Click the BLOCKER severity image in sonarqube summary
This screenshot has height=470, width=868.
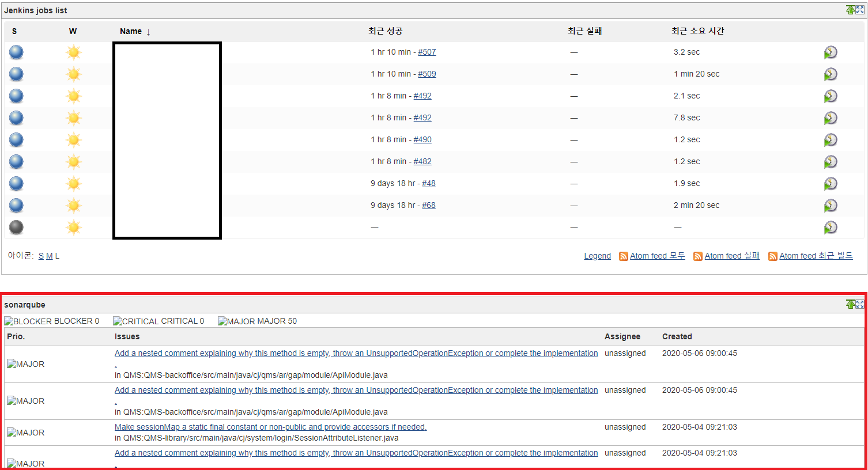[28, 321]
